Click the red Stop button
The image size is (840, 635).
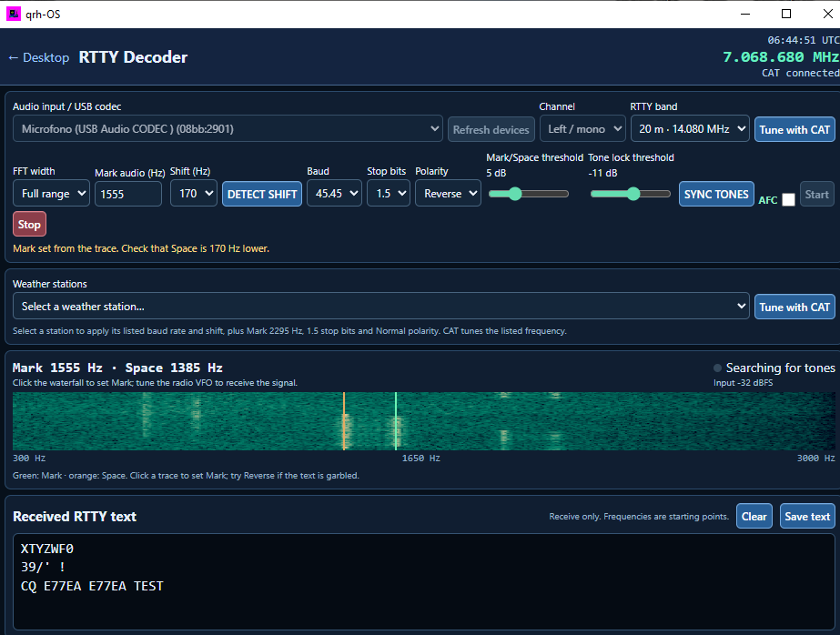point(29,224)
